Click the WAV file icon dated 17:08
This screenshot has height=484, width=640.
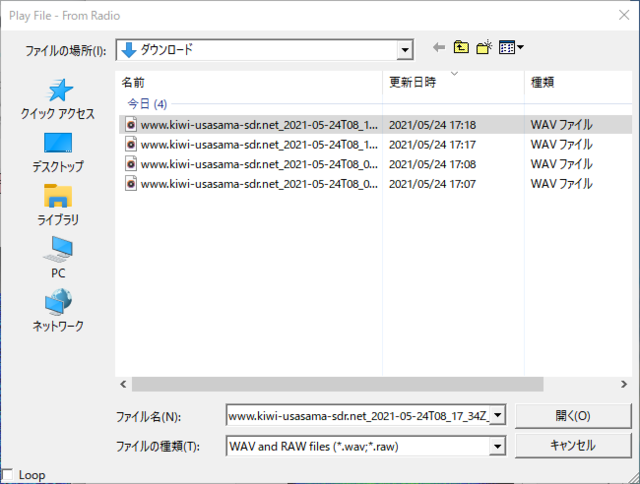click(131, 164)
